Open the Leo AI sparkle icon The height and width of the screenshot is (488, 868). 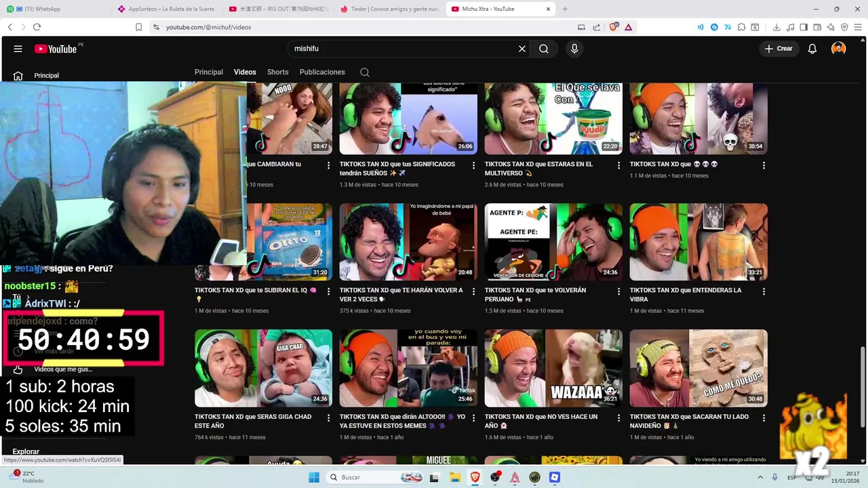point(831,27)
